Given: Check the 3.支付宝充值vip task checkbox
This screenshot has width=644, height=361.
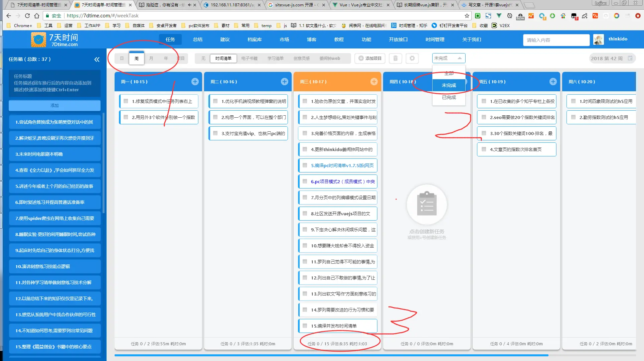Looking at the screenshot, I should 215,133.
